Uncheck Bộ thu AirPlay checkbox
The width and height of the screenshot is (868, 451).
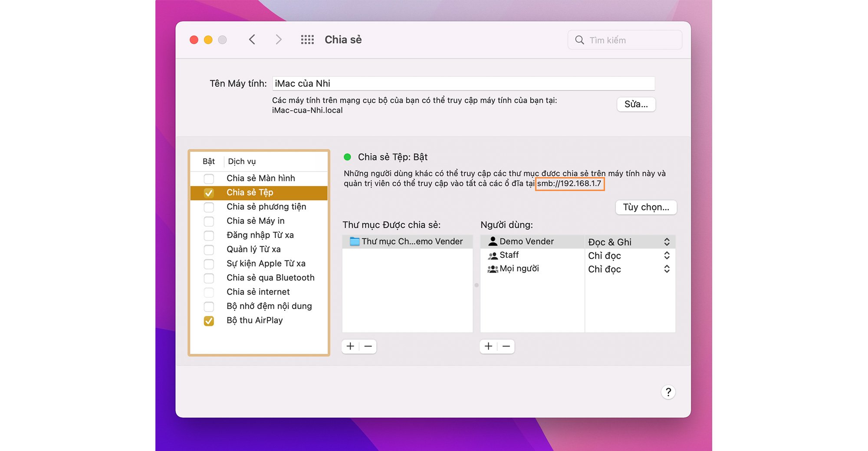[209, 321]
